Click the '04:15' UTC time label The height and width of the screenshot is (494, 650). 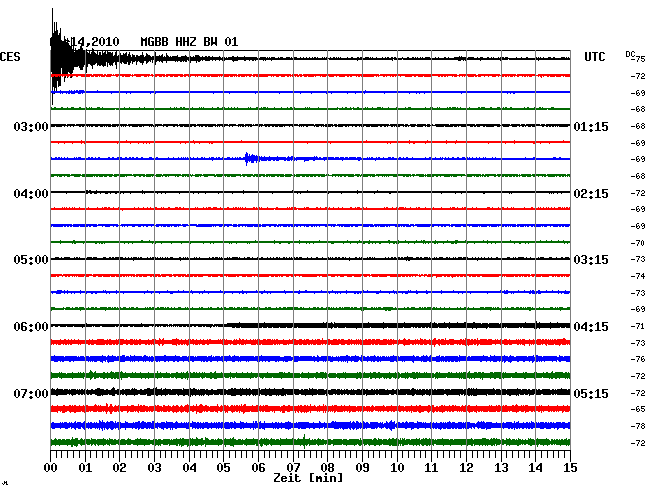coord(591,327)
